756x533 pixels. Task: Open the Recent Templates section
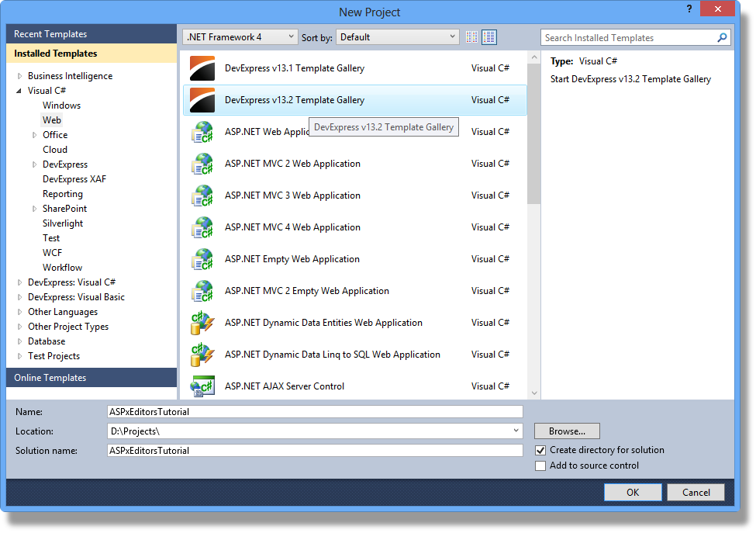(91, 34)
